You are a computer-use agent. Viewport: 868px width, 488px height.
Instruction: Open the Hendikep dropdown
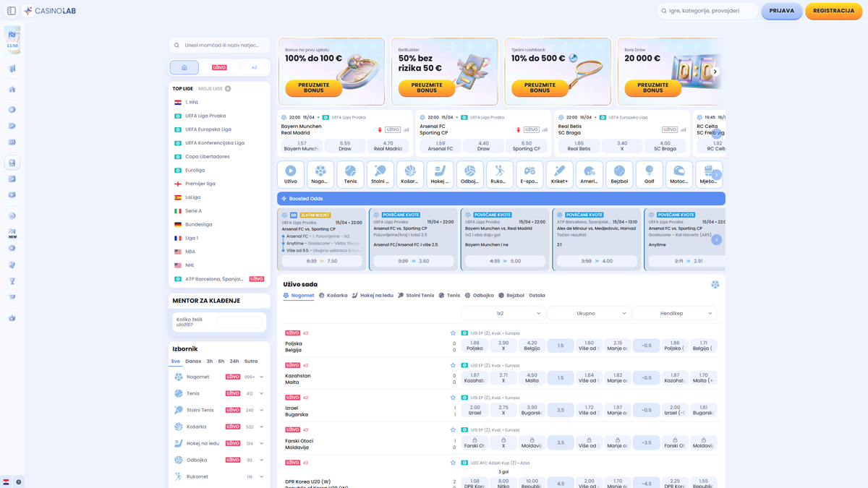(x=675, y=313)
